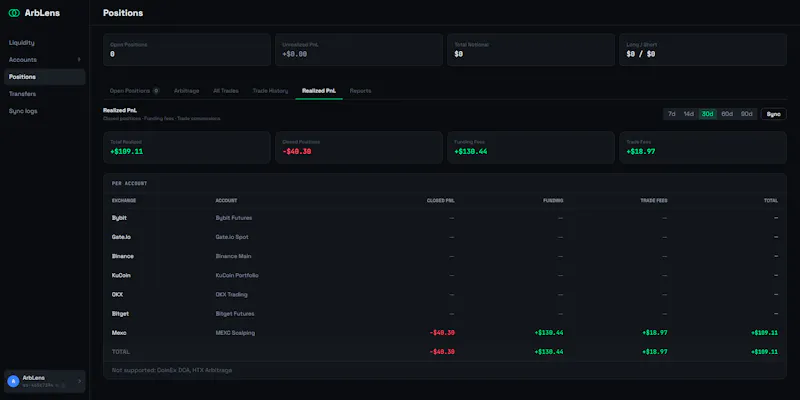Click the blue 'A' user avatar
The height and width of the screenshot is (400, 800).
click(13, 381)
